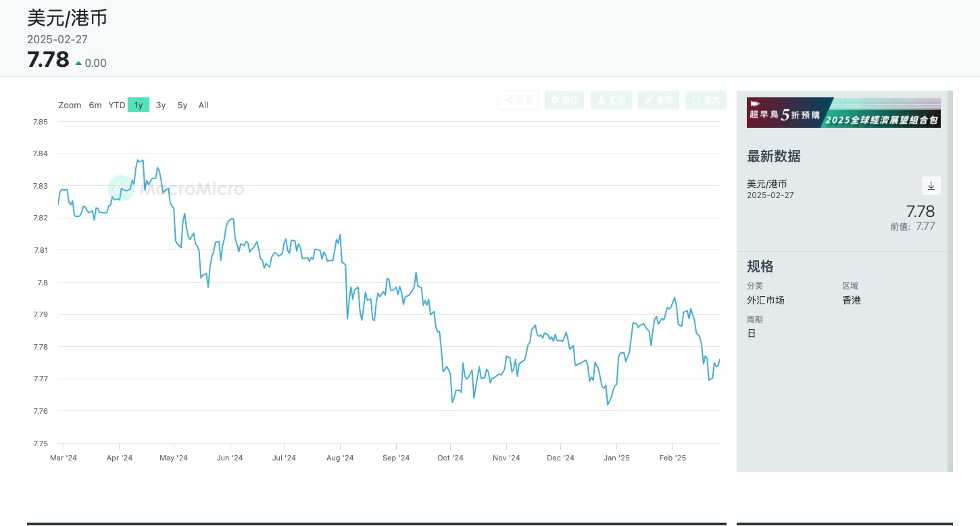980x526 pixels.
Task: Open the 自订 customize gear button
Action: click(x=564, y=100)
